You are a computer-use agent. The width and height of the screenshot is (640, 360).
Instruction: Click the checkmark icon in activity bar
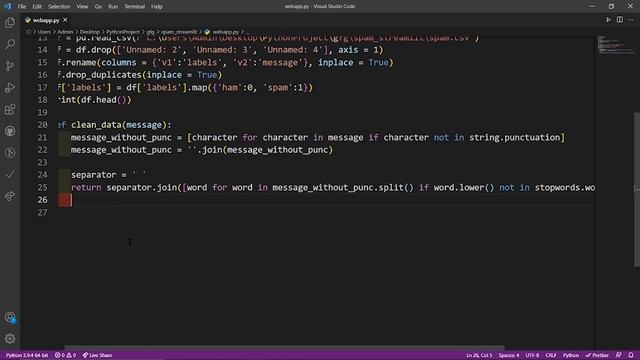[10, 174]
